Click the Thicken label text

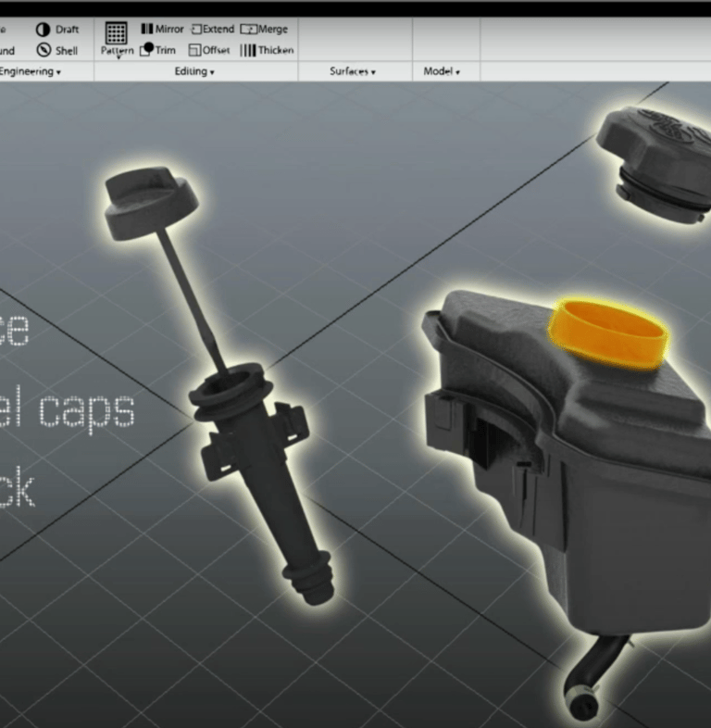[x=276, y=50]
